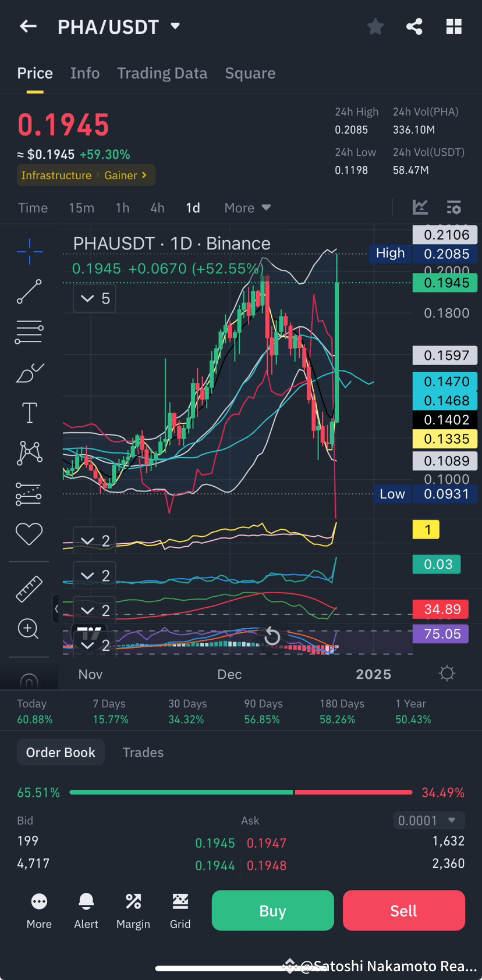This screenshot has width=482, height=980.
Task: Tap the yellow 0.1335 indicator value label
Action: pyautogui.click(x=445, y=439)
